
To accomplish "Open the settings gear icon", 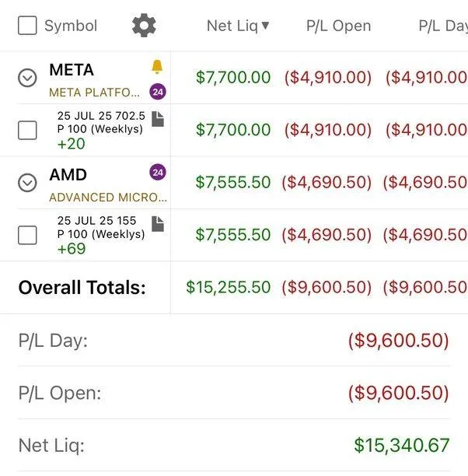I will point(144,26).
